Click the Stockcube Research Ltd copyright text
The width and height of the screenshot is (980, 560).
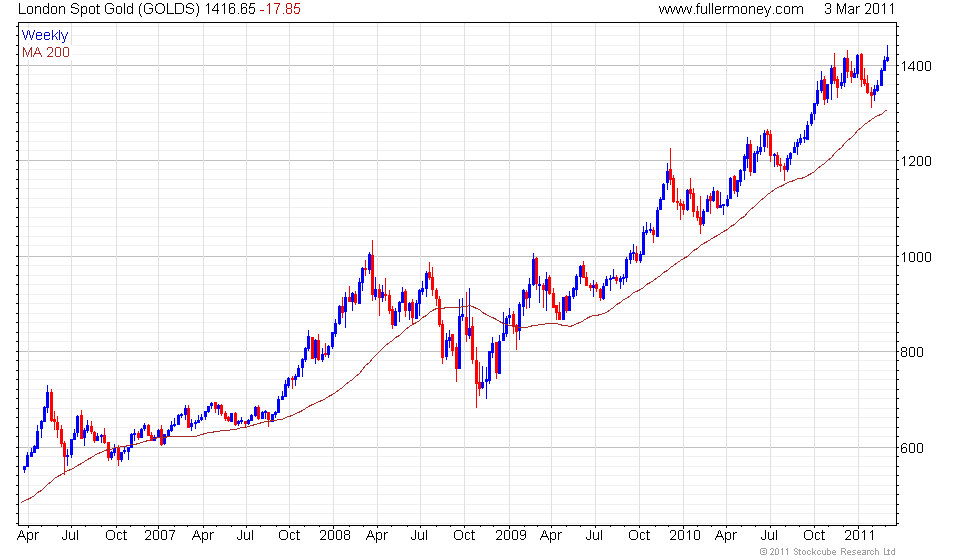coord(828,552)
